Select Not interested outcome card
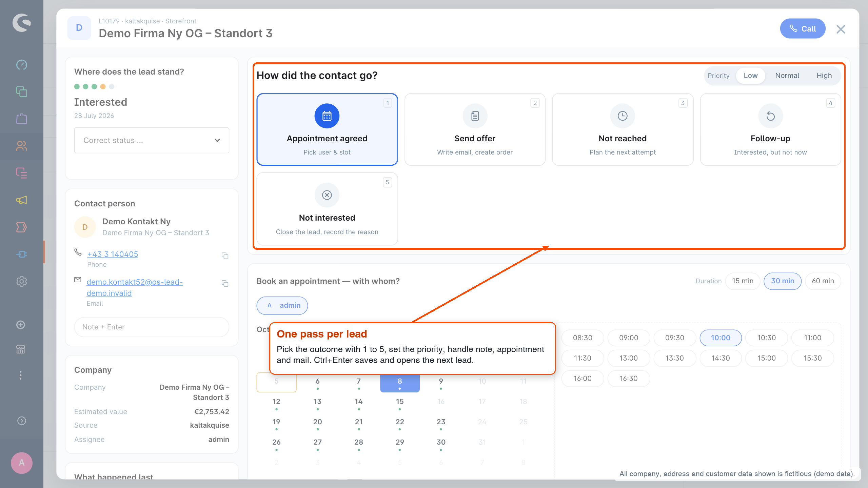The height and width of the screenshot is (488, 868). point(327,209)
